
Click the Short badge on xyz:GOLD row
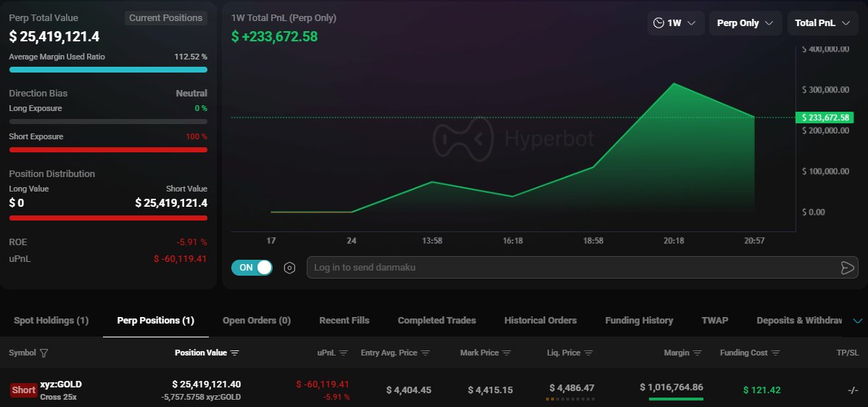click(x=24, y=390)
